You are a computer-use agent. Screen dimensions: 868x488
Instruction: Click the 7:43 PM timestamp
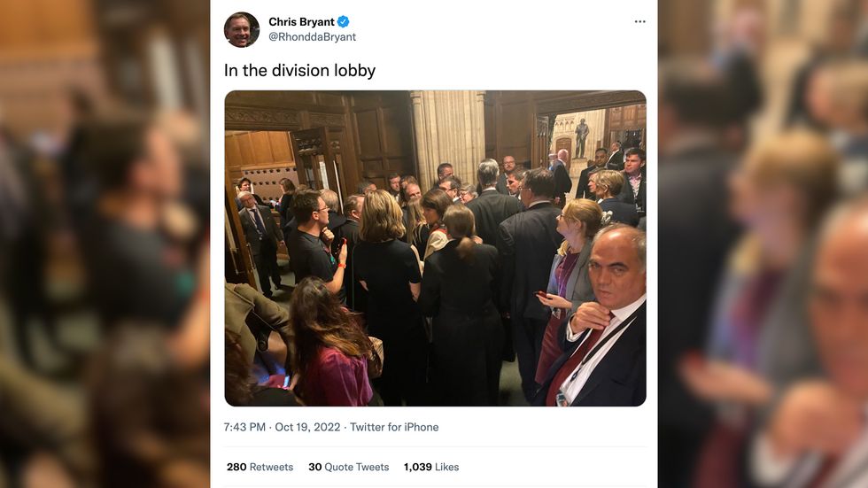(244, 427)
